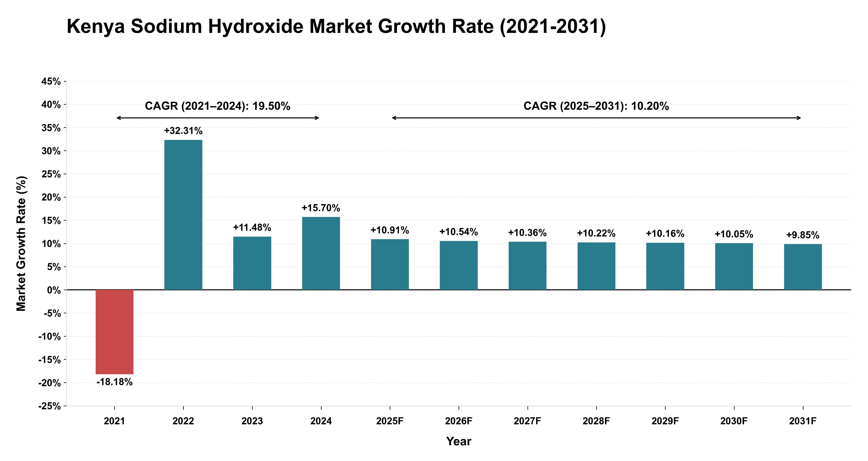
Task: Select the 2026F forecast bar
Action: (459, 265)
